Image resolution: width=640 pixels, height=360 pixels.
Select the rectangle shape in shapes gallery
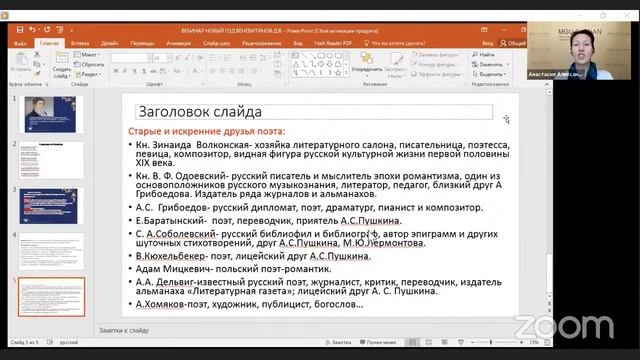321,56
